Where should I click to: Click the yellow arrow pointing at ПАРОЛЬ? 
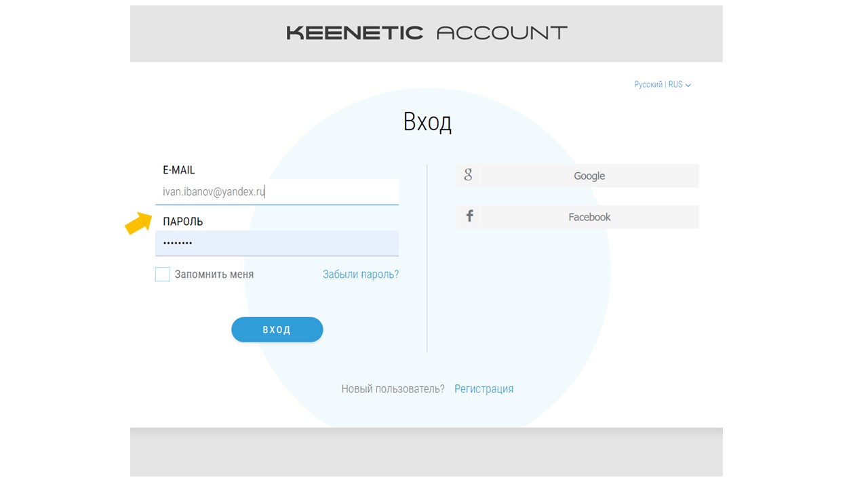(138, 223)
